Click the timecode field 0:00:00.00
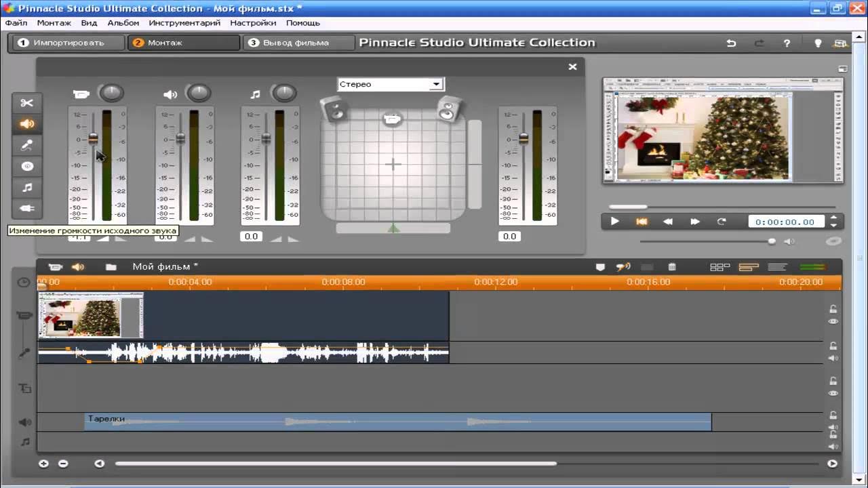Viewport: 868px width, 488px height. pos(787,222)
